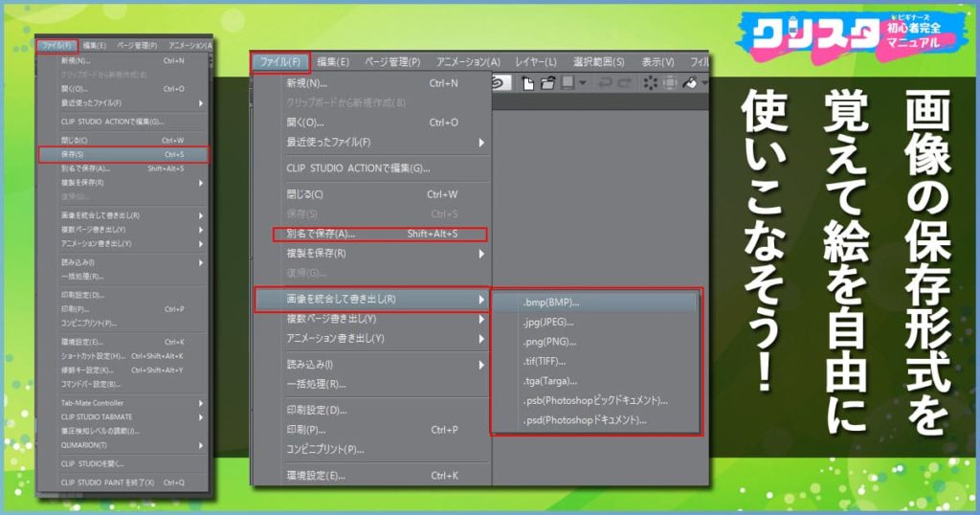Viewport: 980px width, 515px height.
Task: Open 編集(E) in the small menu bar
Action: point(95,46)
